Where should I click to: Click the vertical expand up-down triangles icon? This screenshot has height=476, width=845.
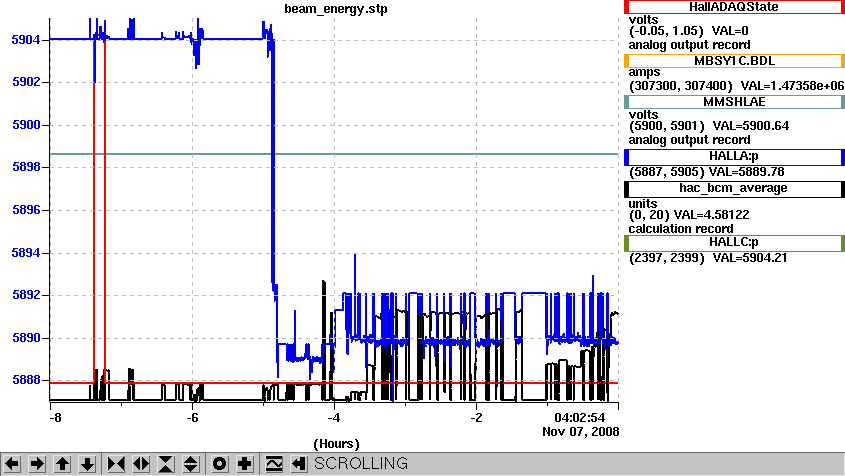(191, 464)
